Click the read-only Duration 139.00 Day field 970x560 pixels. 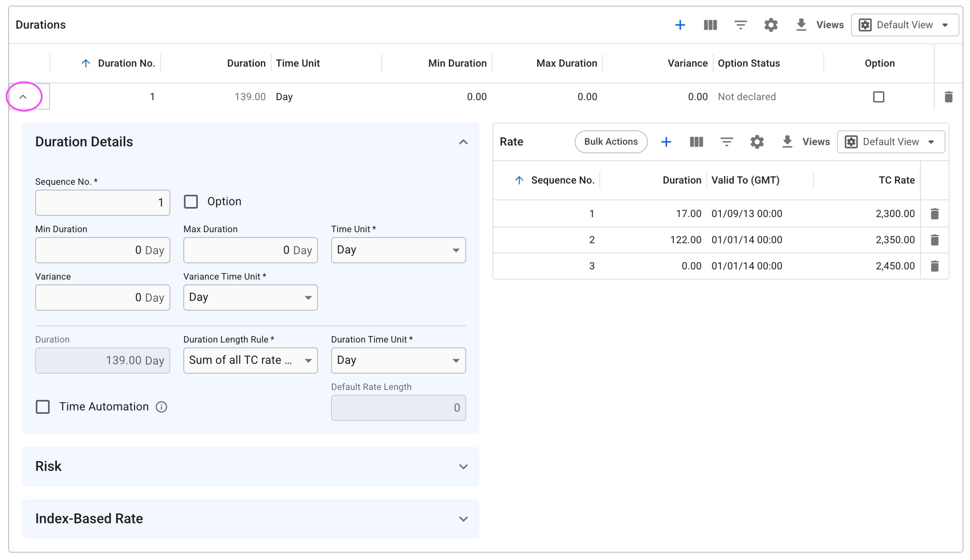pos(103,361)
